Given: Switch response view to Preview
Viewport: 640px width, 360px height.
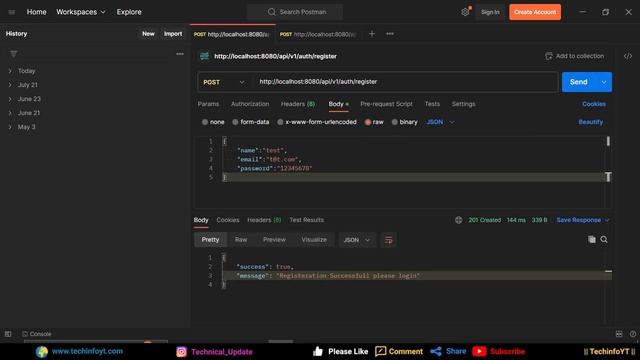Looking at the screenshot, I should click(274, 240).
